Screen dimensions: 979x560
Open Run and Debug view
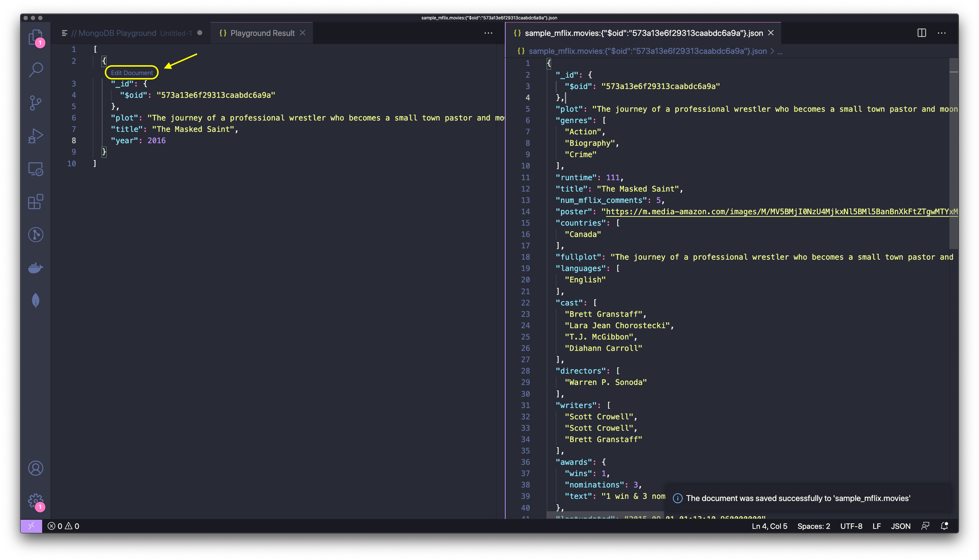click(36, 136)
